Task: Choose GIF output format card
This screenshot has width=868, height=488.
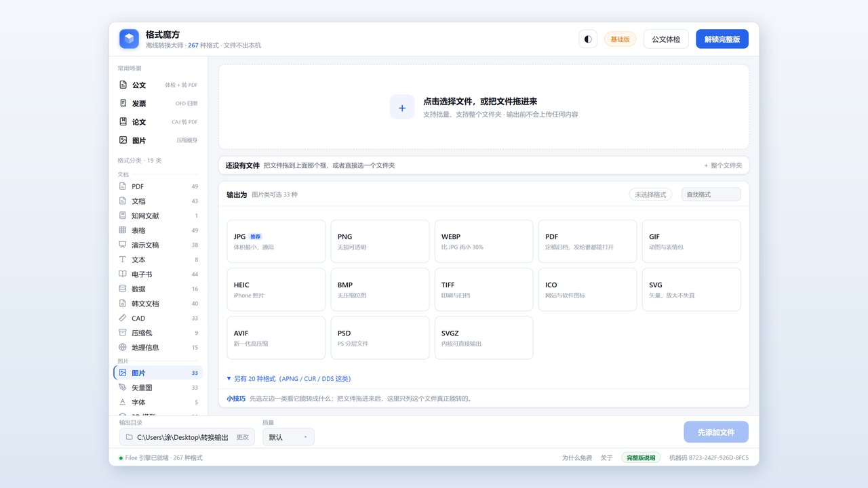Action: coord(692,241)
